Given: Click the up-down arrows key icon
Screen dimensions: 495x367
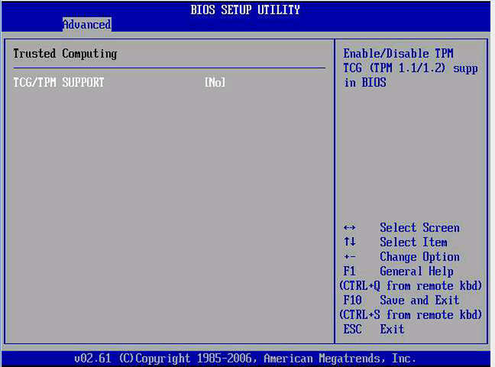Looking at the screenshot, I should pos(350,242).
